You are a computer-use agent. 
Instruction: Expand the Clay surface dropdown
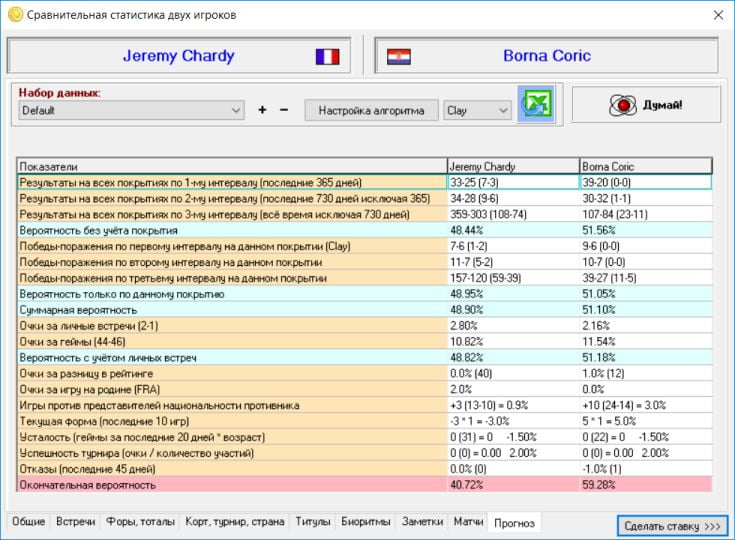coord(478,110)
